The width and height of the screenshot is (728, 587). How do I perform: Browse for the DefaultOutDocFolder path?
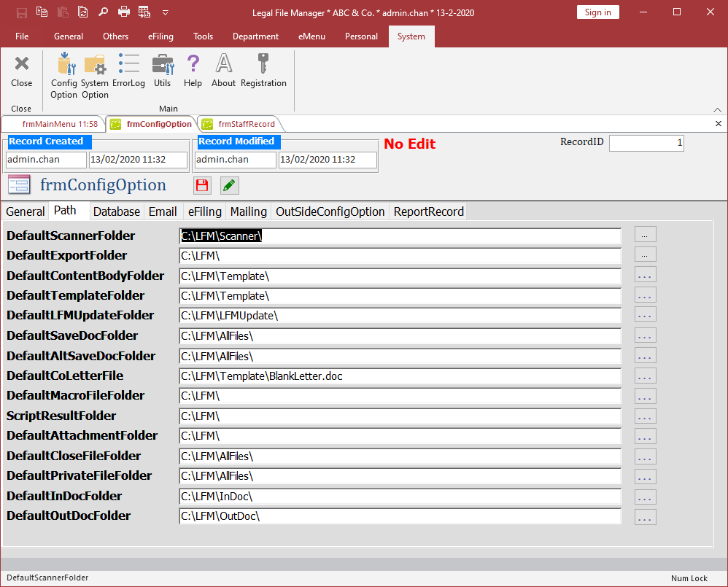point(645,517)
